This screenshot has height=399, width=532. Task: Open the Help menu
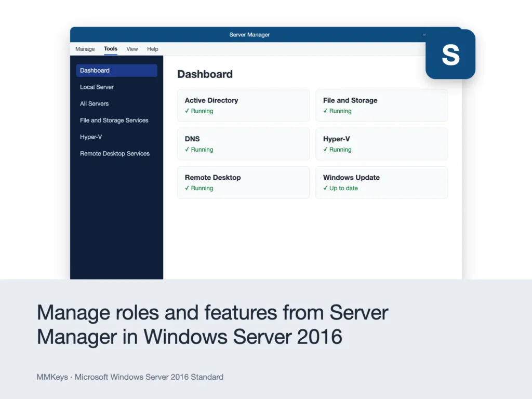(x=153, y=49)
